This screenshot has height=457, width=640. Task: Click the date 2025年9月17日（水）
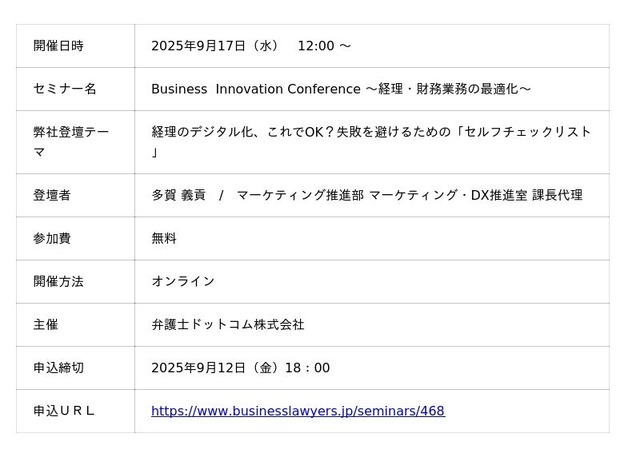pos(215,46)
